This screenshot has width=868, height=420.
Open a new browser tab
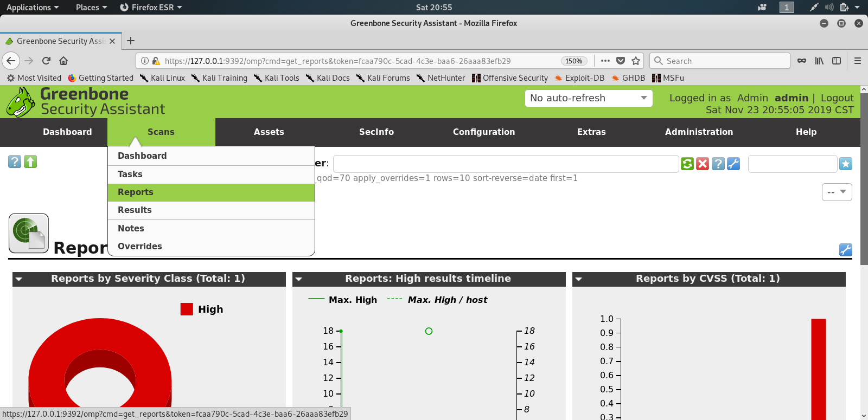point(131,41)
